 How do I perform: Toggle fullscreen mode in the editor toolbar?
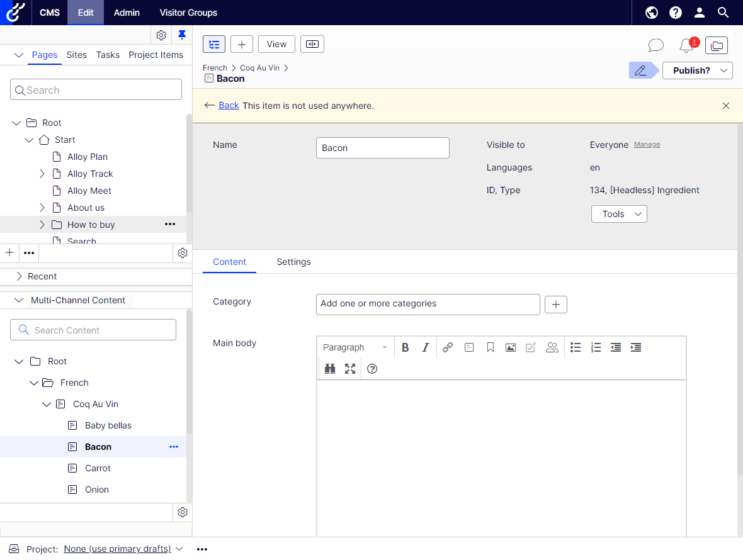pyautogui.click(x=350, y=369)
